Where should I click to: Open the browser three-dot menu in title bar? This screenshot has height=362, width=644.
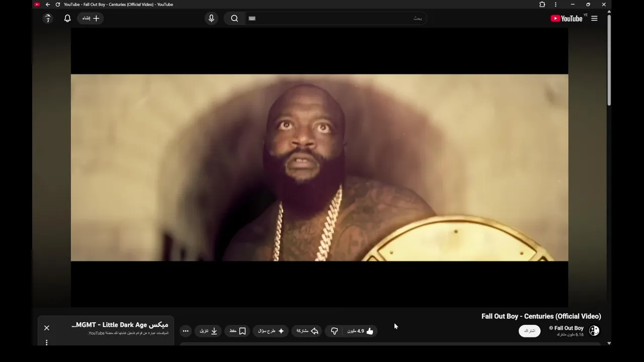pos(555,5)
